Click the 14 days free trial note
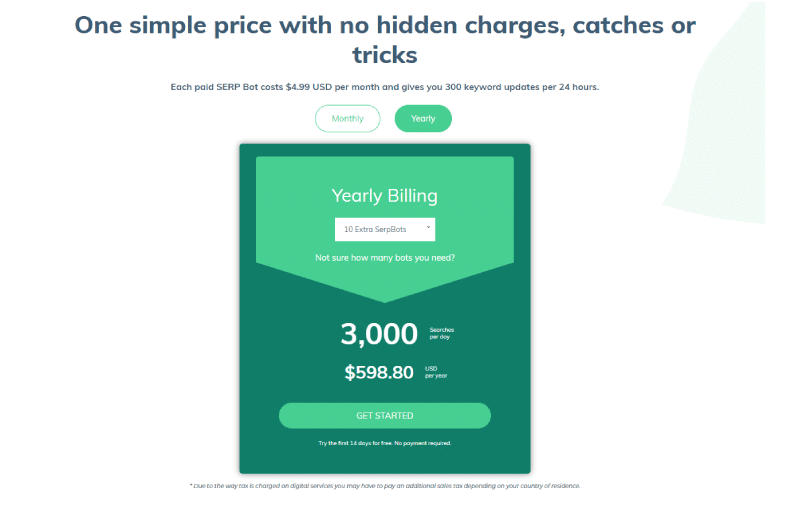 [x=385, y=443]
